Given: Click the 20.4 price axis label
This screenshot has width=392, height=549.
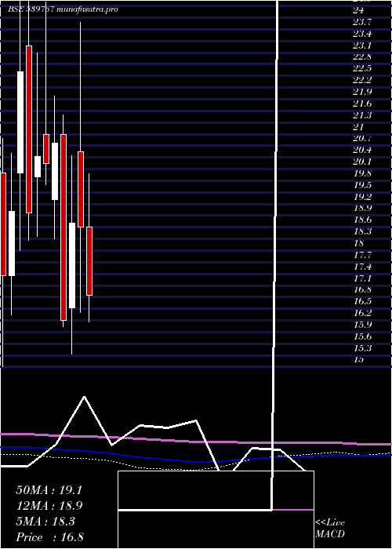Looking at the screenshot, I should (x=362, y=151).
